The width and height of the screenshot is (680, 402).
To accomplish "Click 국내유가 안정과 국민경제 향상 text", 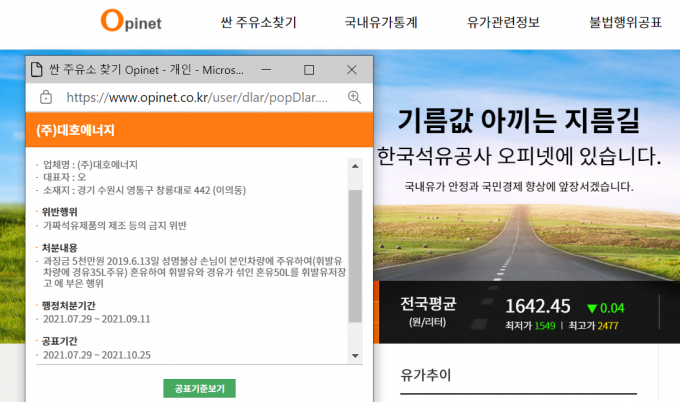I will tap(519, 186).
